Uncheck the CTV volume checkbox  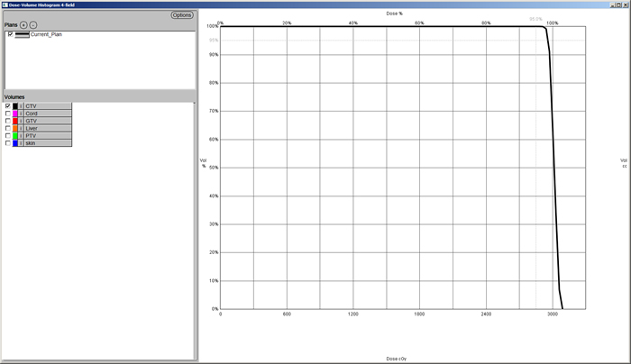pos(8,106)
